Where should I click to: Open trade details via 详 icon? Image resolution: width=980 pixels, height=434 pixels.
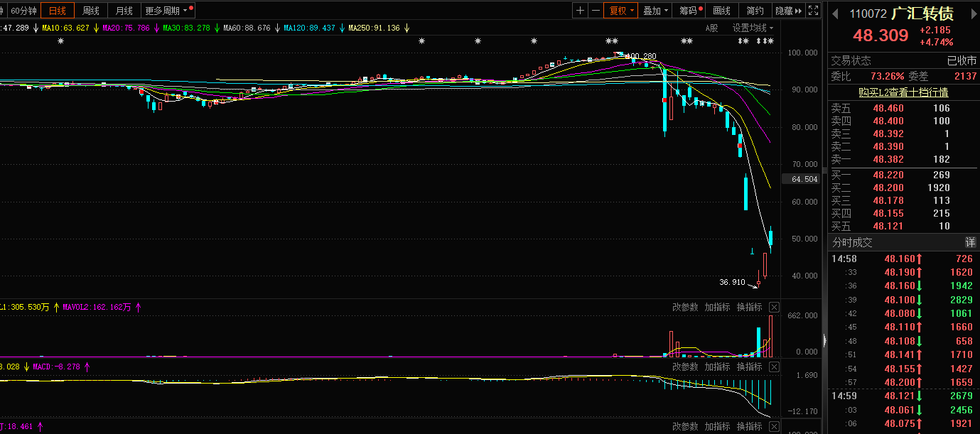(970, 242)
